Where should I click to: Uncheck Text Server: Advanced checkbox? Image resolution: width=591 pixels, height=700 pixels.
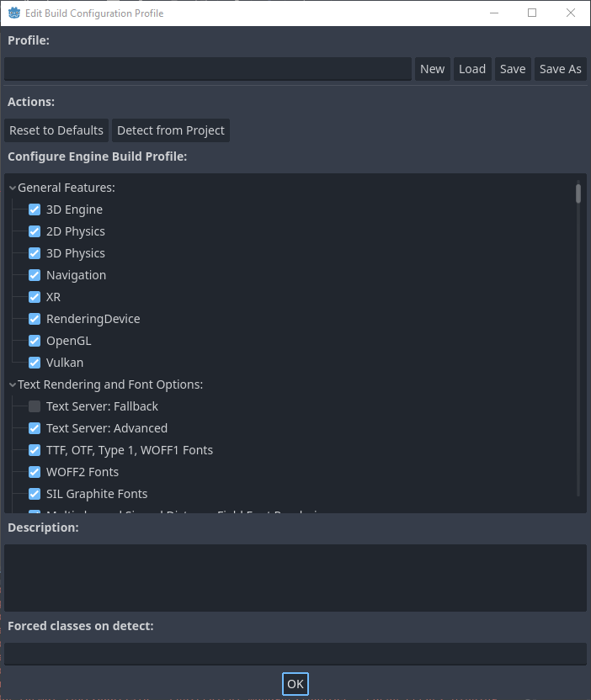(x=35, y=428)
